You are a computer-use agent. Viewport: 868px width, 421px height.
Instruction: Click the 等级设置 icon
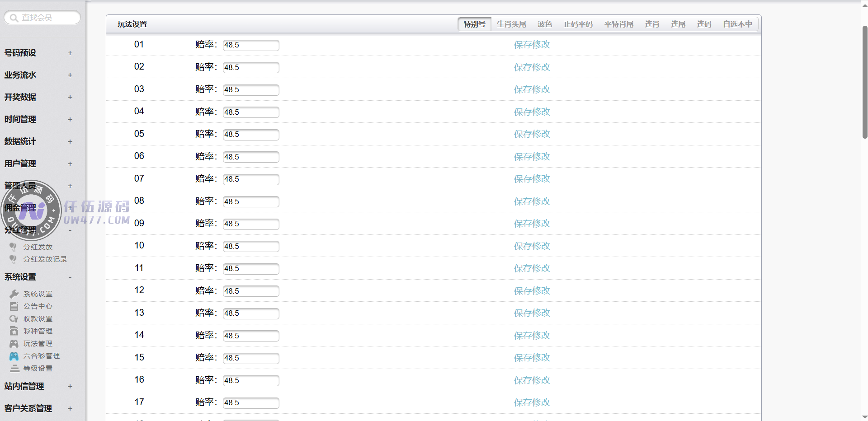14,369
